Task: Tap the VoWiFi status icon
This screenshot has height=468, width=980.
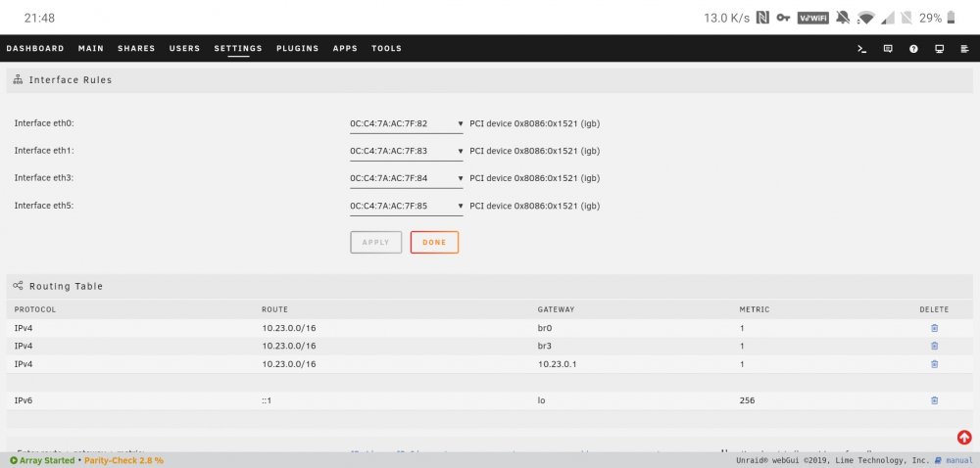Action: point(813,18)
